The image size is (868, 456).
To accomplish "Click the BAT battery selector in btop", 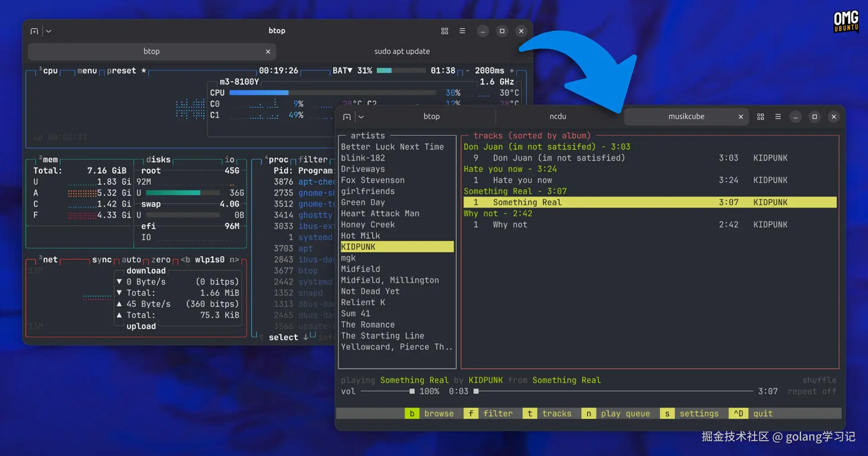I will coord(342,71).
